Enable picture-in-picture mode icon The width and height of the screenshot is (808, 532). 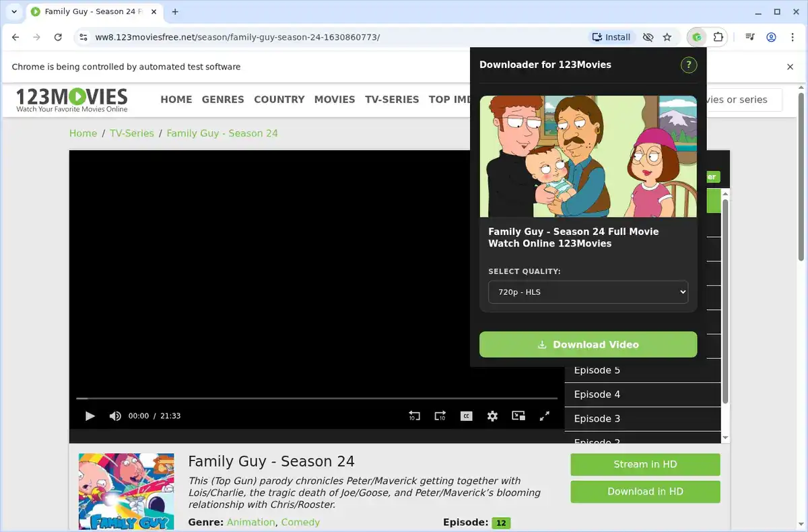[518, 416]
